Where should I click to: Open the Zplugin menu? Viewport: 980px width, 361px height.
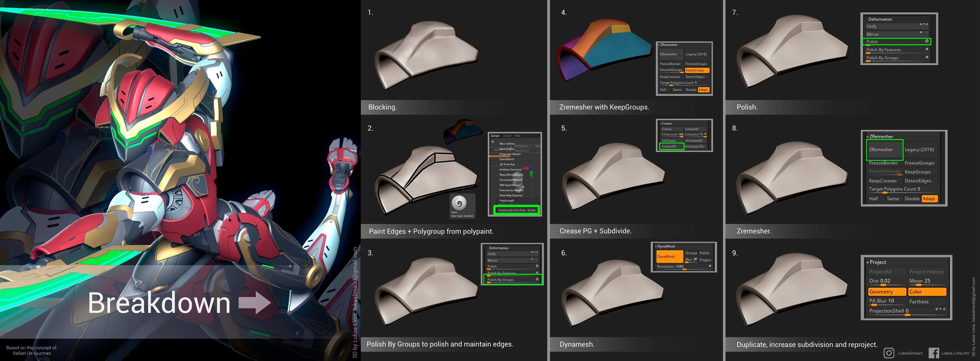coord(495,136)
